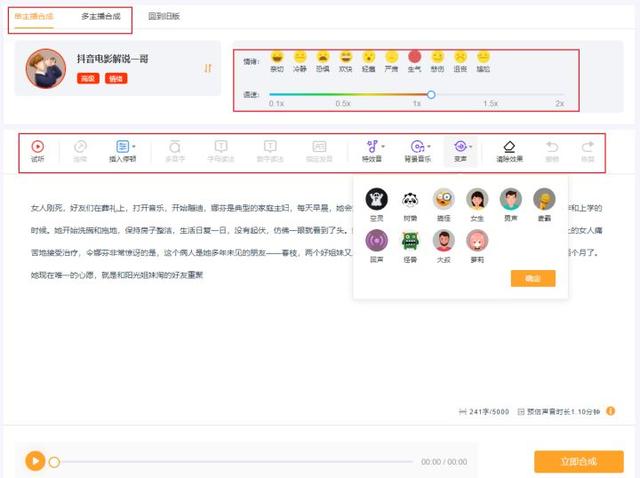Pick the 空灵 ghost voice effect
The width and height of the screenshot is (640, 478).
376,199
